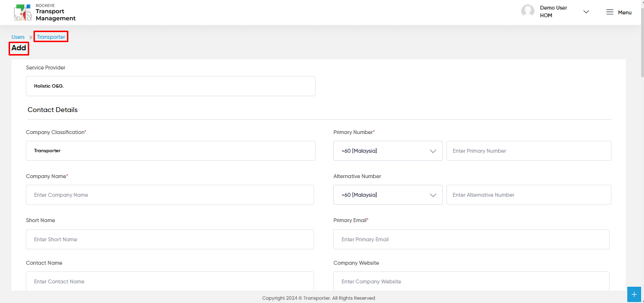Expand the Demo User account chevron
Viewport: 644px width, 303px height.
pos(586,12)
